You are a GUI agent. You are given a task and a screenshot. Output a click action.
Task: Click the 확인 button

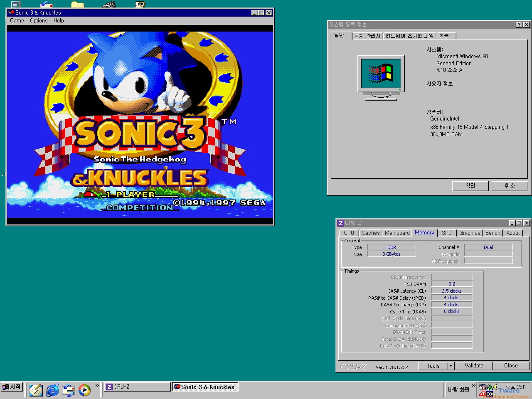tap(470, 186)
